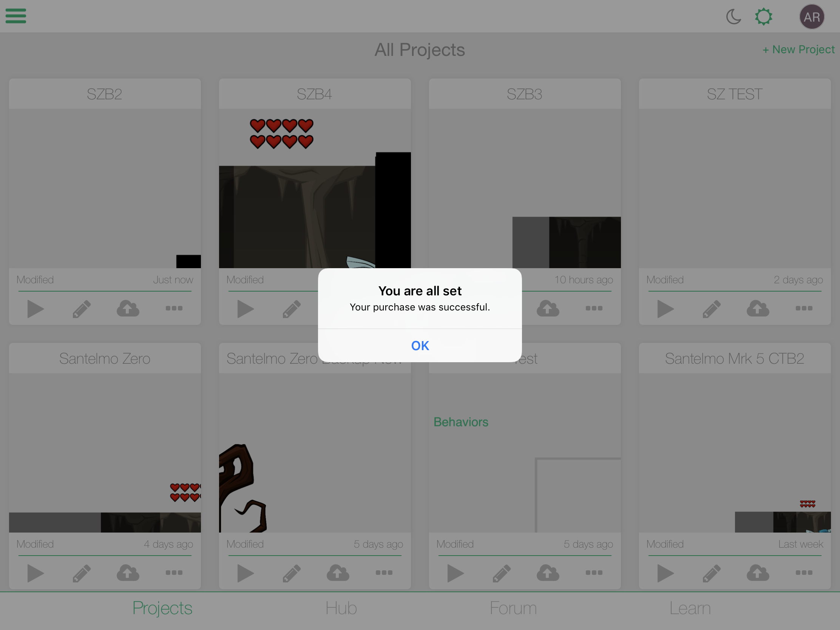
Task: Switch to the Hub tab
Action: point(341,608)
